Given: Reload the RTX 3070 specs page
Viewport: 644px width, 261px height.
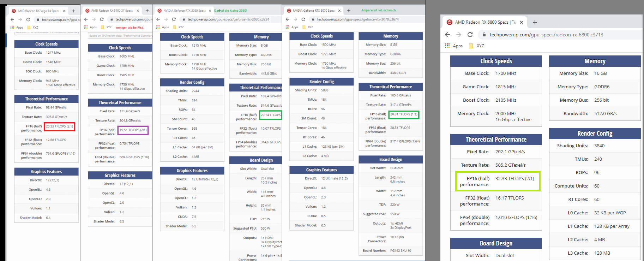Looking at the screenshot, I should click(303, 19).
